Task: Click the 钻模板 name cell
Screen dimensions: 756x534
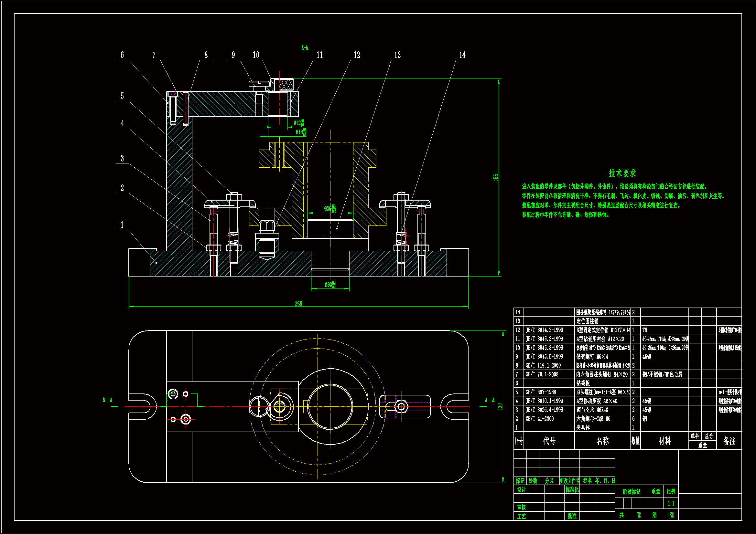Action: click(x=583, y=383)
